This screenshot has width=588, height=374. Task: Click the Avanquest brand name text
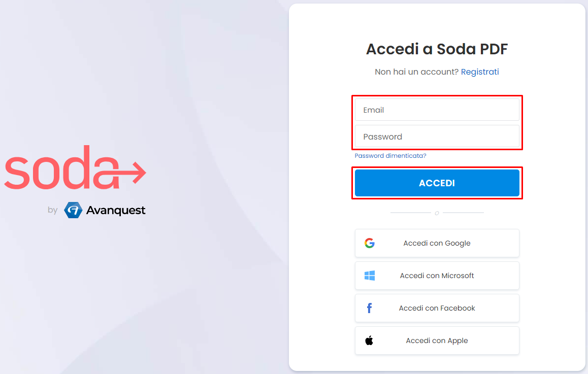115,210
